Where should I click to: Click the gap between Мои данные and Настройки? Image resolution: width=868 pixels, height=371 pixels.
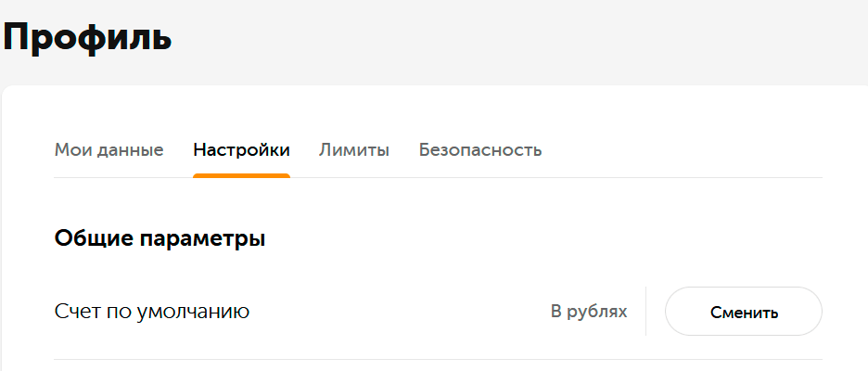click(x=179, y=149)
